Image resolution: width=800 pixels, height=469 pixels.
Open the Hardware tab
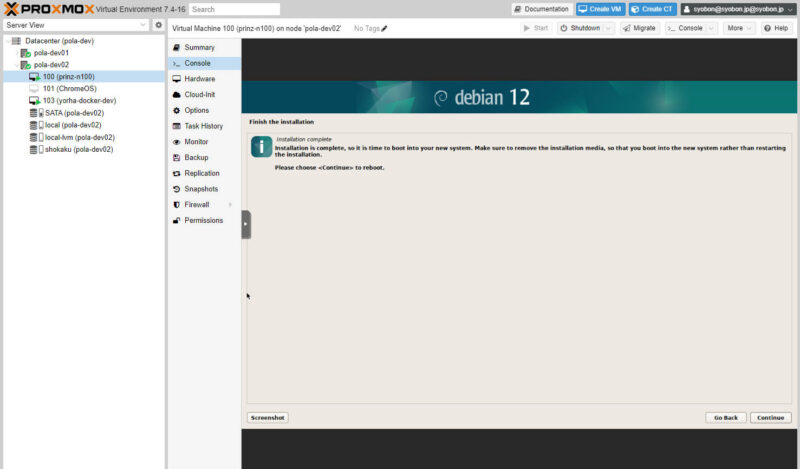(204, 79)
